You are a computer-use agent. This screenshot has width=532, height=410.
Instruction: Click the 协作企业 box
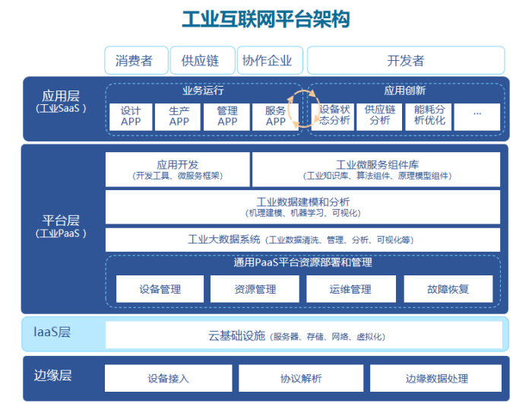click(x=267, y=61)
